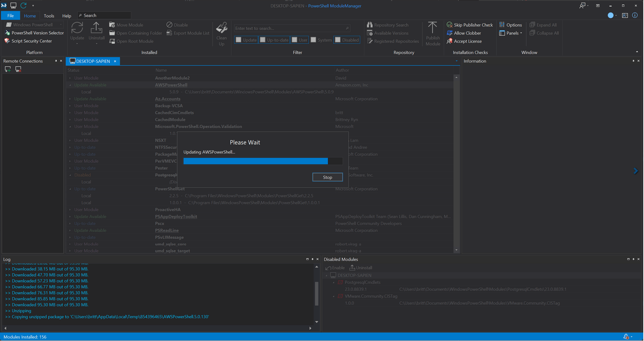
Task: Open the Tools menu tab
Action: pyautogui.click(x=49, y=16)
